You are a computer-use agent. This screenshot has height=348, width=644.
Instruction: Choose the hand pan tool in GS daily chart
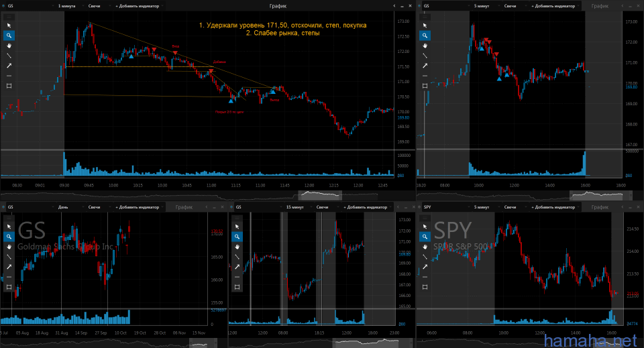click(x=9, y=247)
